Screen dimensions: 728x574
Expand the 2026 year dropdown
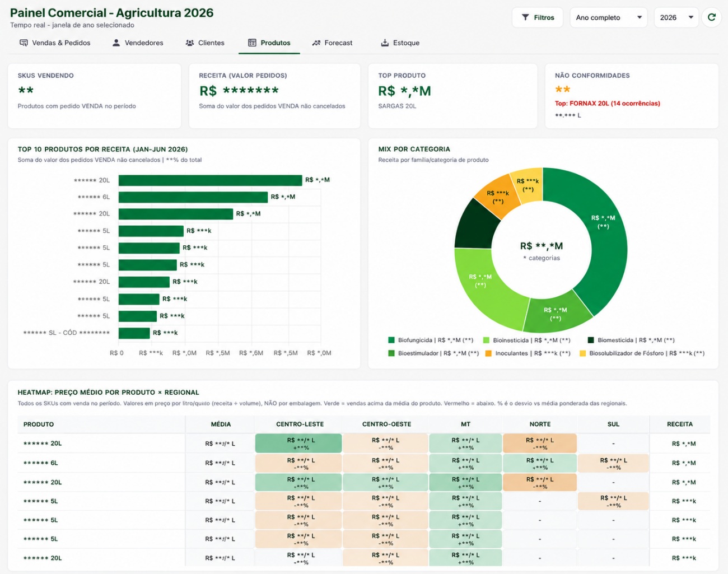(676, 17)
